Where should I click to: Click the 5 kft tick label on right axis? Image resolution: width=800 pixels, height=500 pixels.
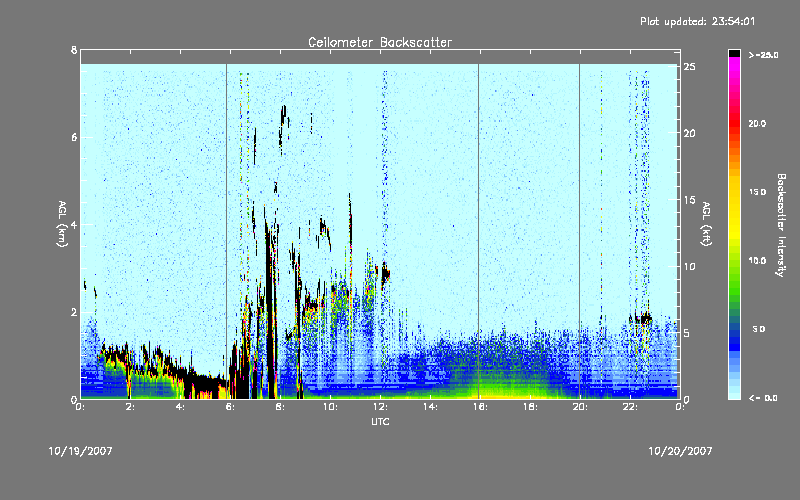(x=687, y=333)
